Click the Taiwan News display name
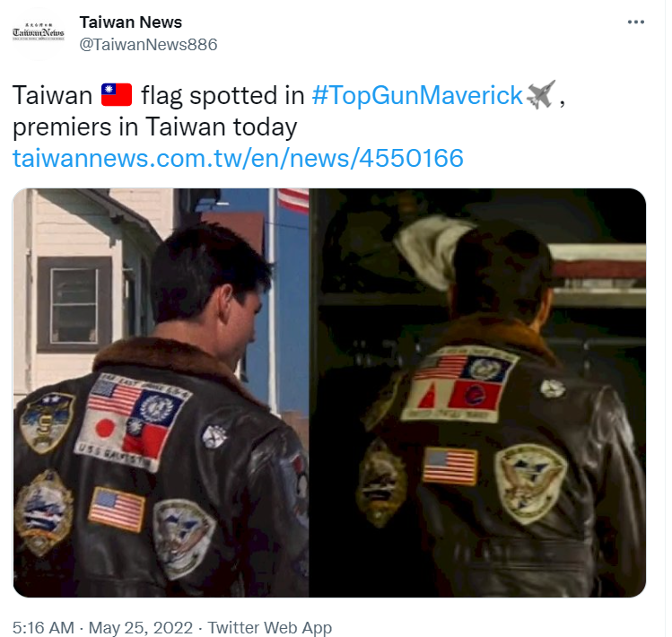The image size is (672, 637). pyautogui.click(x=131, y=22)
